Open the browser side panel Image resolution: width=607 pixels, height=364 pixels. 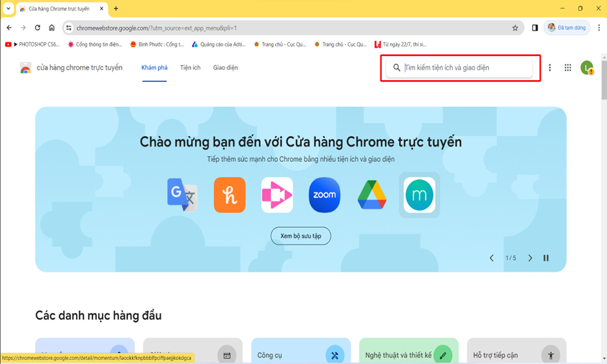(535, 28)
